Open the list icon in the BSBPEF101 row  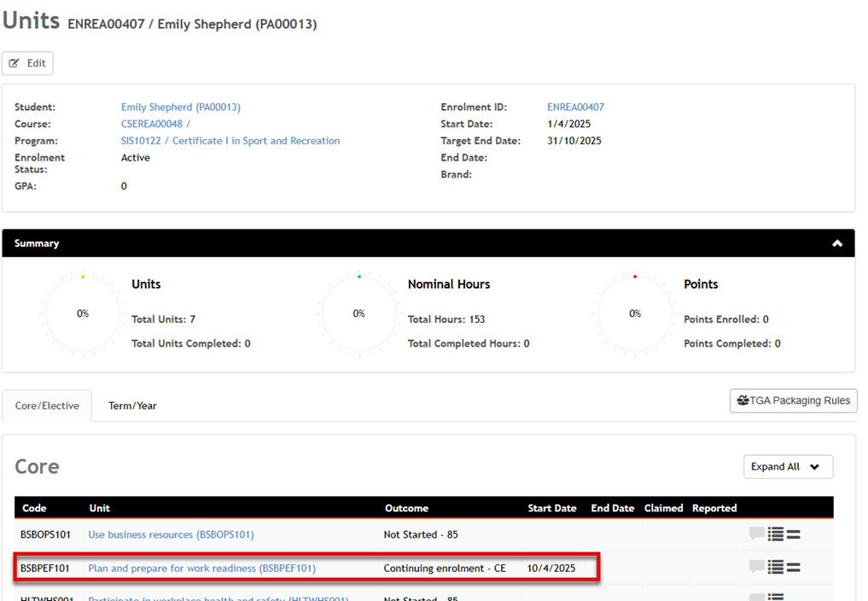pyautogui.click(x=776, y=567)
